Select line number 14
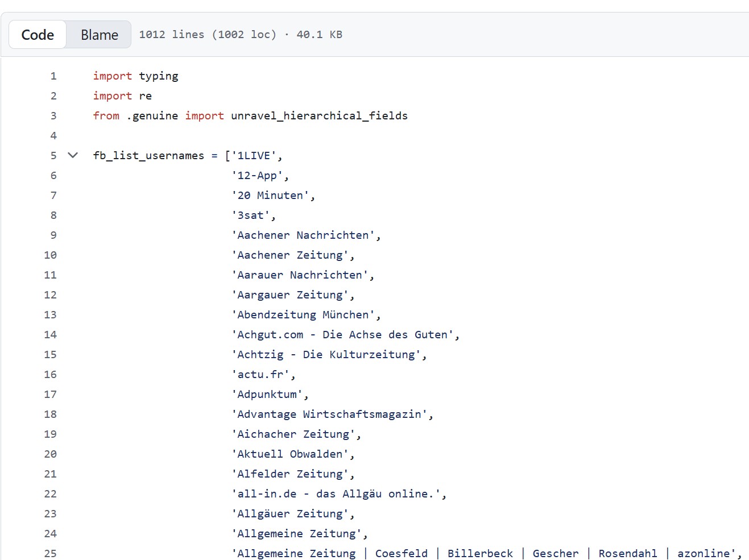The width and height of the screenshot is (749, 560). 51,335
